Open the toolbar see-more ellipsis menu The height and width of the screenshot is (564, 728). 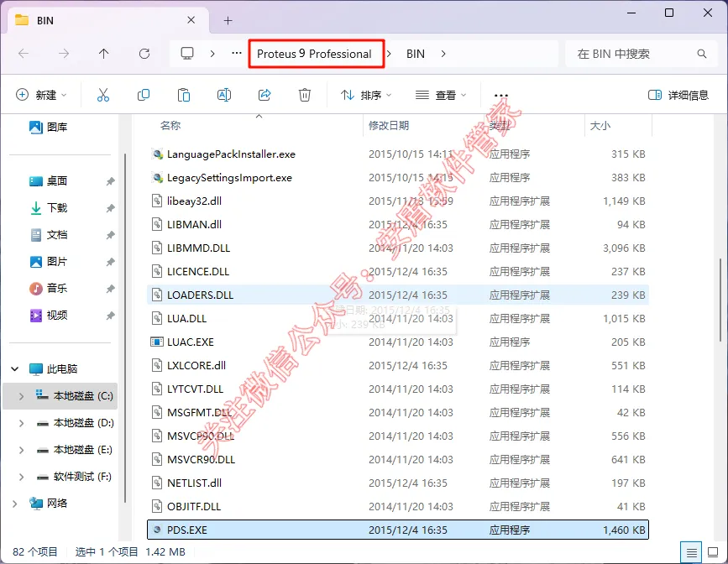[501, 95]
